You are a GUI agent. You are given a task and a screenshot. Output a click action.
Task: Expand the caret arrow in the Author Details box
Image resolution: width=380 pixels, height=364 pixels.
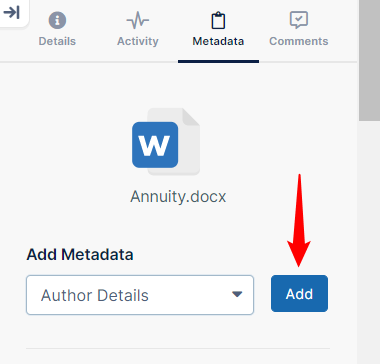(x=237, y=294)
